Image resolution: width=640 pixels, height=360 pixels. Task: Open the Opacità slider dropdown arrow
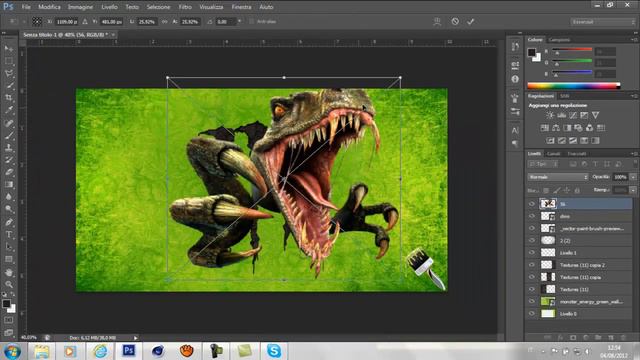click(633, 177)
